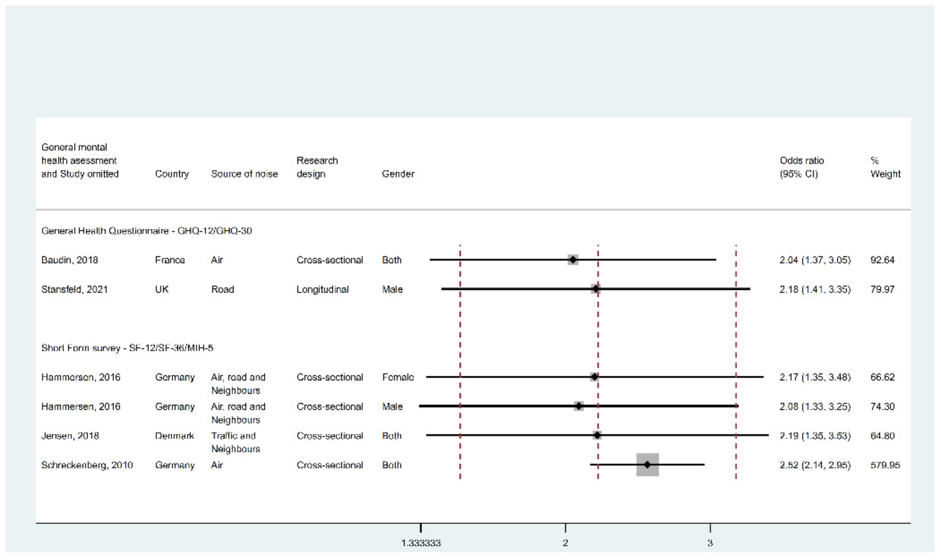Click the diamond marker on Baudin row
The width and height of the screenshot is (941, 560).
coord(573,260)
